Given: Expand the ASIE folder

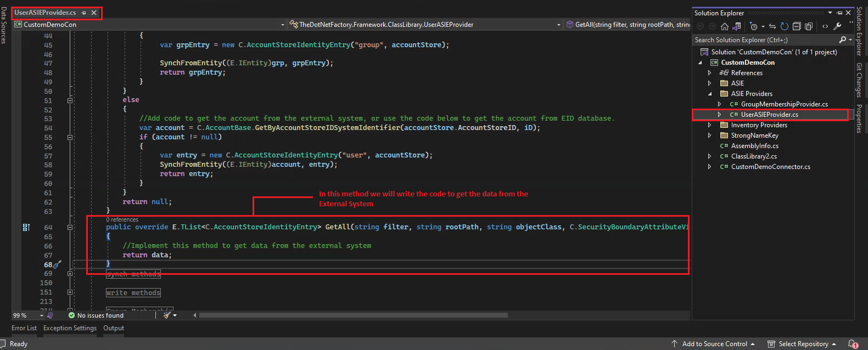Looking at the screenshot, I should (x=709, y=83).
